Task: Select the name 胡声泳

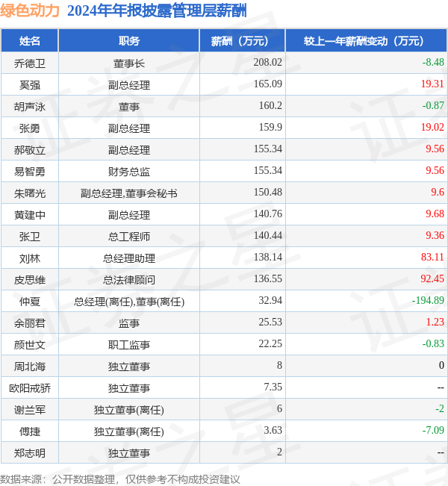Action: 29,107
